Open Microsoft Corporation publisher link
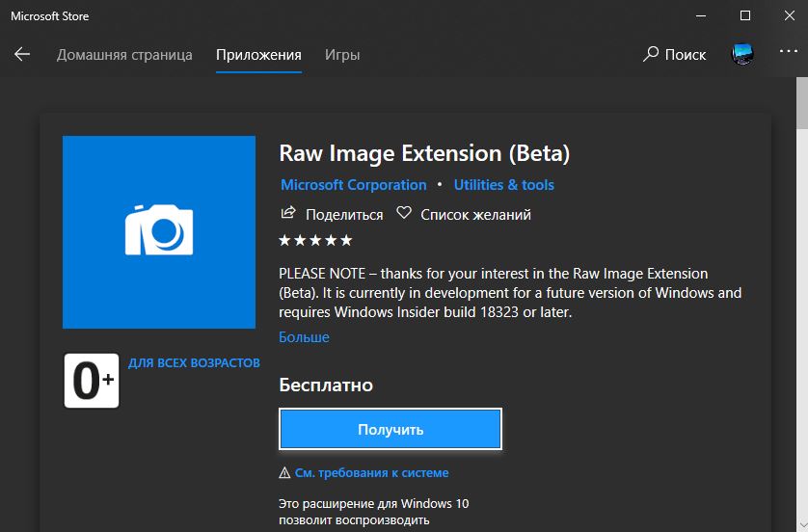The height and width of the screenshot is (532, 808). point(354,184)
